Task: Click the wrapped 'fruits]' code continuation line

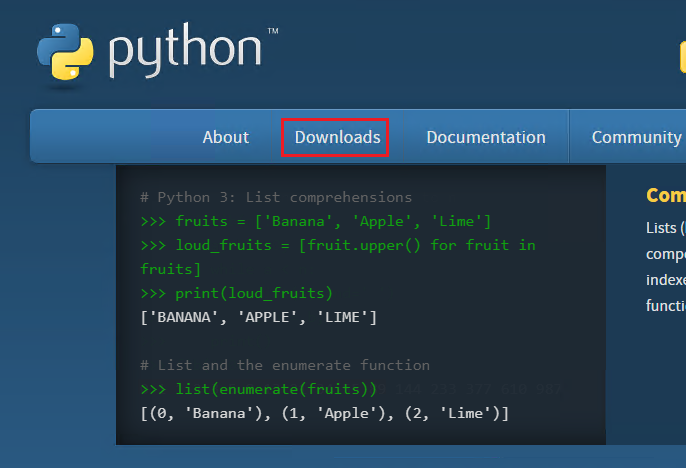Action: click(x=170, y=269)
